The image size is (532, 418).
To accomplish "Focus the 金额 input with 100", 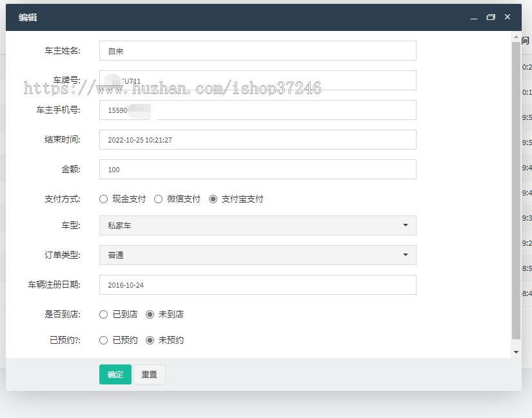I will click(258, 169).
